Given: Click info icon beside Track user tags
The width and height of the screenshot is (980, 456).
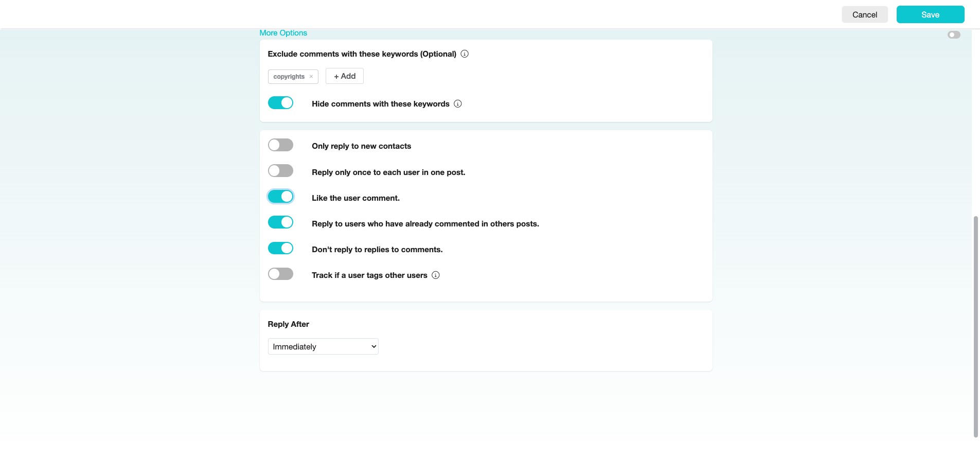Looking at the screenshot, I should click(x=436, y=275).
